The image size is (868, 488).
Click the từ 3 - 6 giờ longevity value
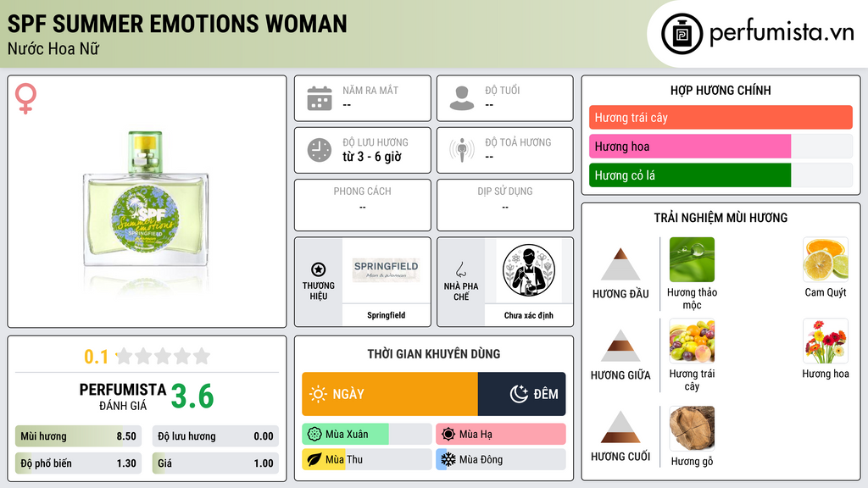pyautogui.click(x=371, y=157)
